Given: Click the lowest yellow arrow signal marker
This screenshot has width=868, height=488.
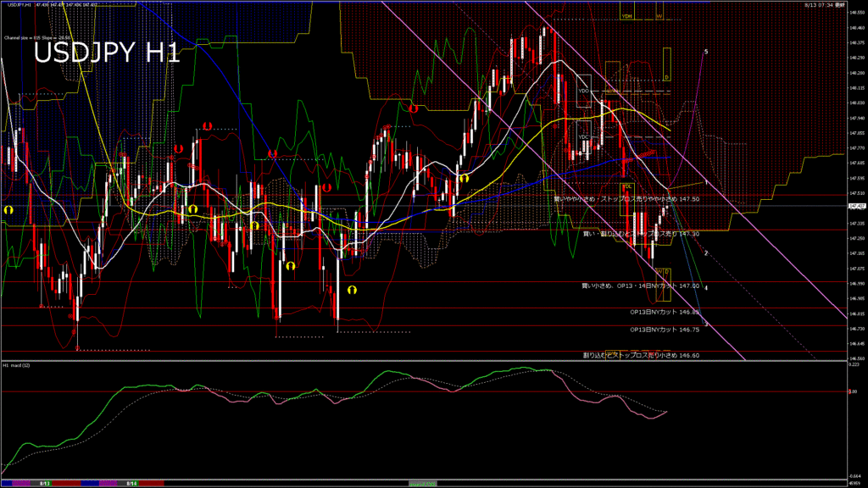Looking at the screenshot, I should tap(351, 290).
